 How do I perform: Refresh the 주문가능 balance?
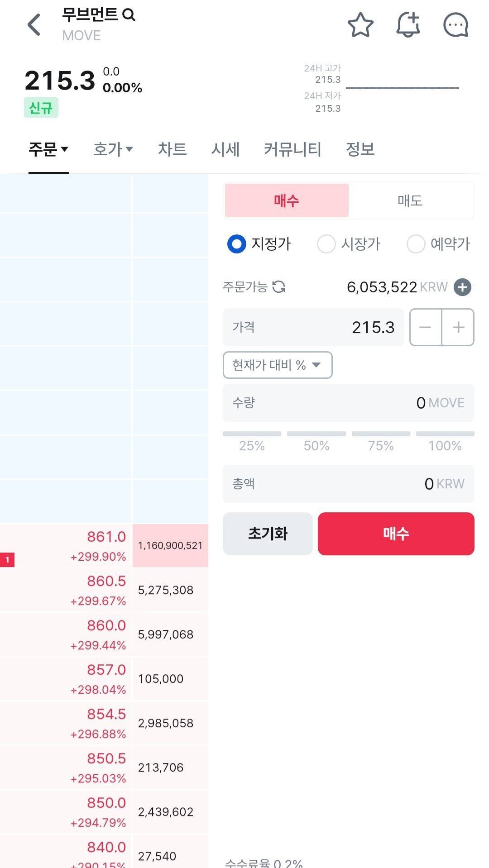pos(280,287)
